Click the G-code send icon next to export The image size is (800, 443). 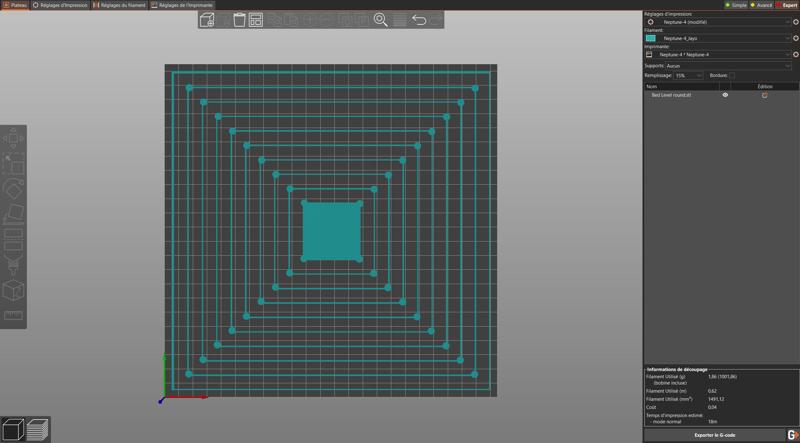coord(792,435)
